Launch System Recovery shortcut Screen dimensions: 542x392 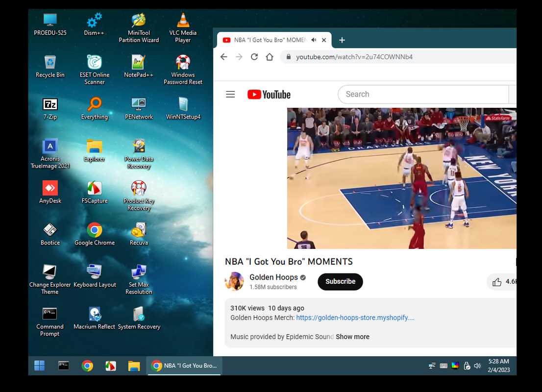click(x=139, y=318)
